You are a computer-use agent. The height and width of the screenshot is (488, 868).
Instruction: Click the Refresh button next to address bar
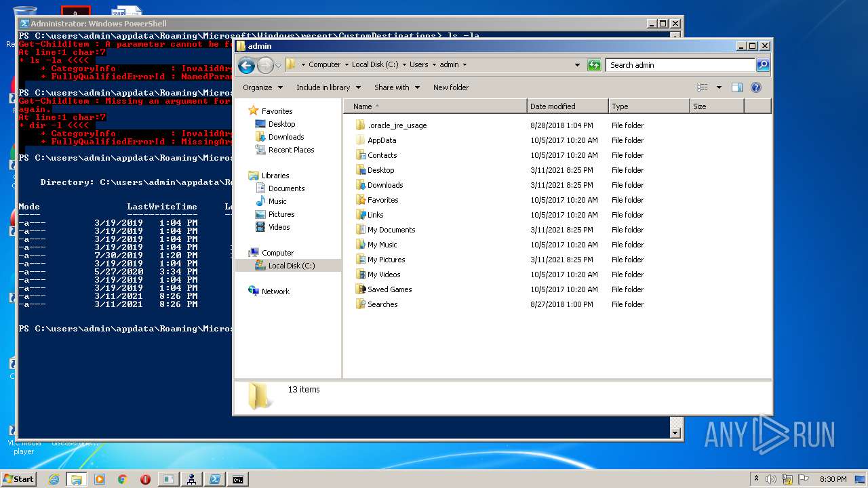[594, 65]
